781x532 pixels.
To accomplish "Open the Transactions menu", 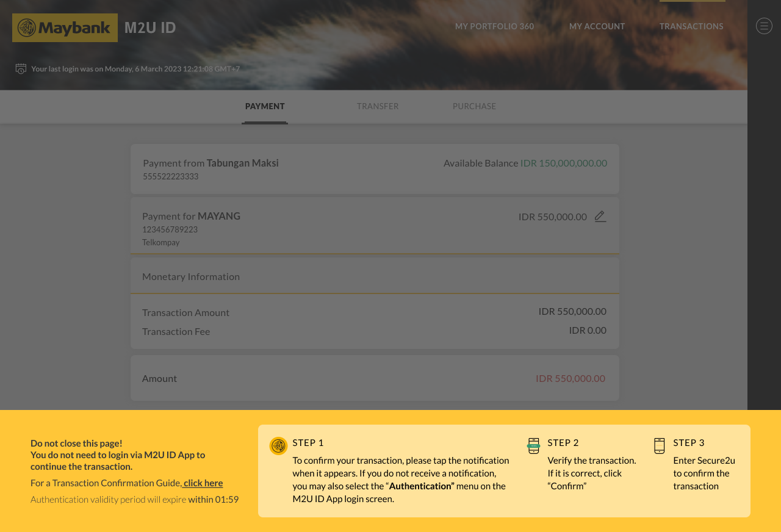I will coord(691,26).
